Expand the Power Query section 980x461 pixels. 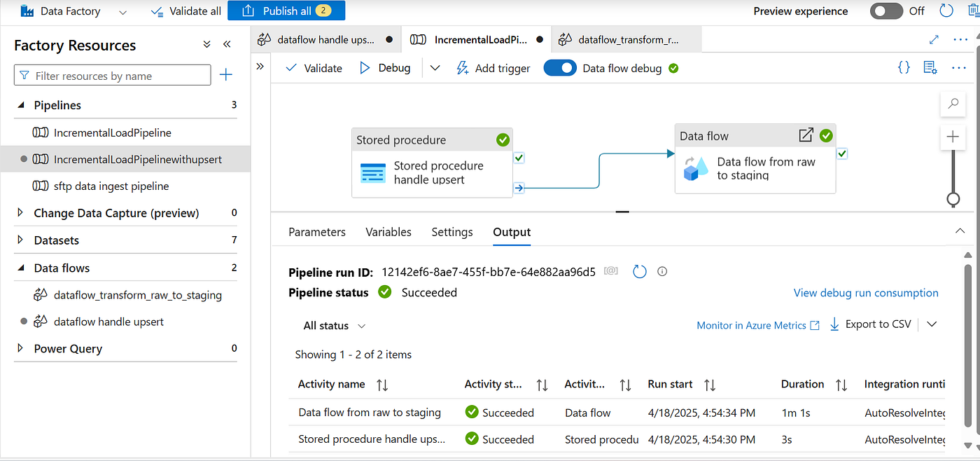[x=20, y=349]
